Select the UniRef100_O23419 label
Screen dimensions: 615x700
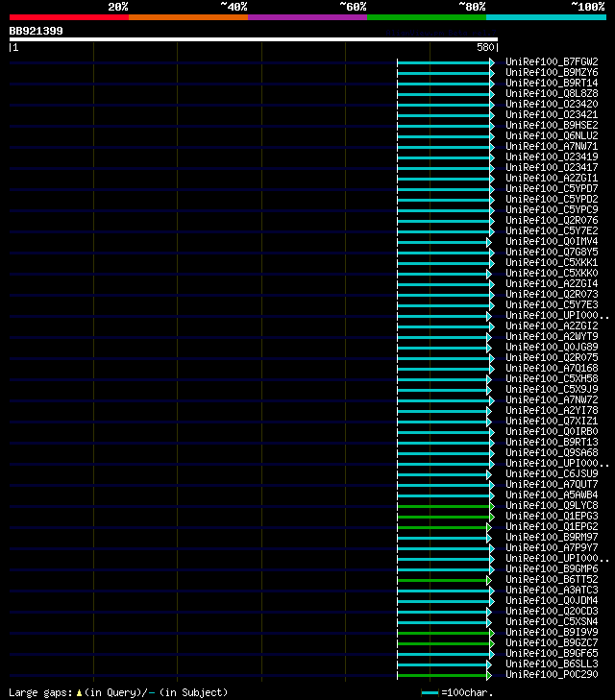pyautogui.click(x=552, y=157)
